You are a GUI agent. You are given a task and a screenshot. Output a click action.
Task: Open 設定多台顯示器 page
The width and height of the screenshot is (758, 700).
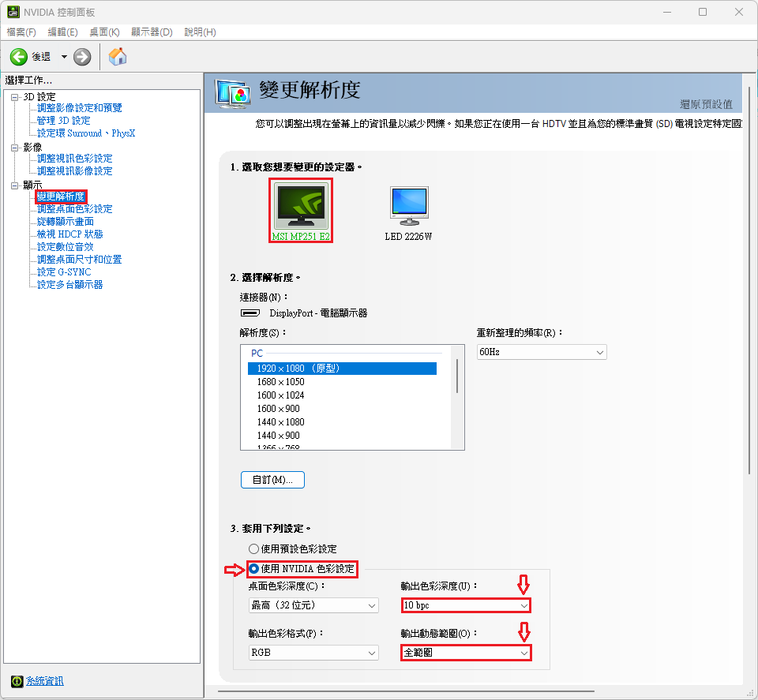(x=69, y=285)
